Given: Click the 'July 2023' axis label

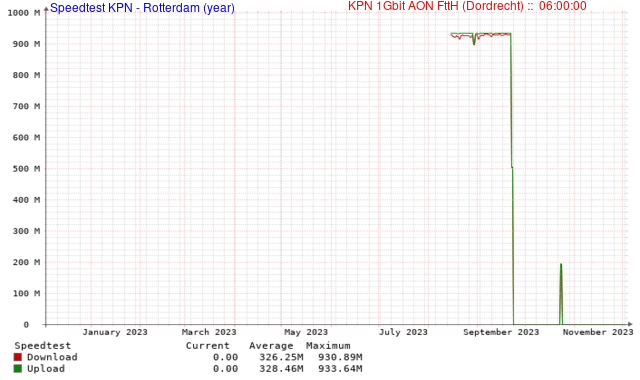Looking at the screenshot, I should (x=403, y=332).
